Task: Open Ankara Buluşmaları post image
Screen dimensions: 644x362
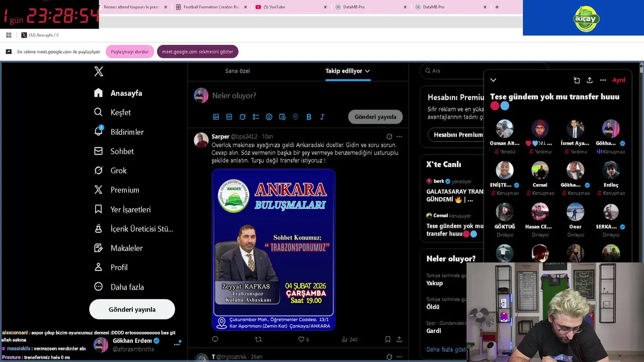Action: (x=273, y=249)
